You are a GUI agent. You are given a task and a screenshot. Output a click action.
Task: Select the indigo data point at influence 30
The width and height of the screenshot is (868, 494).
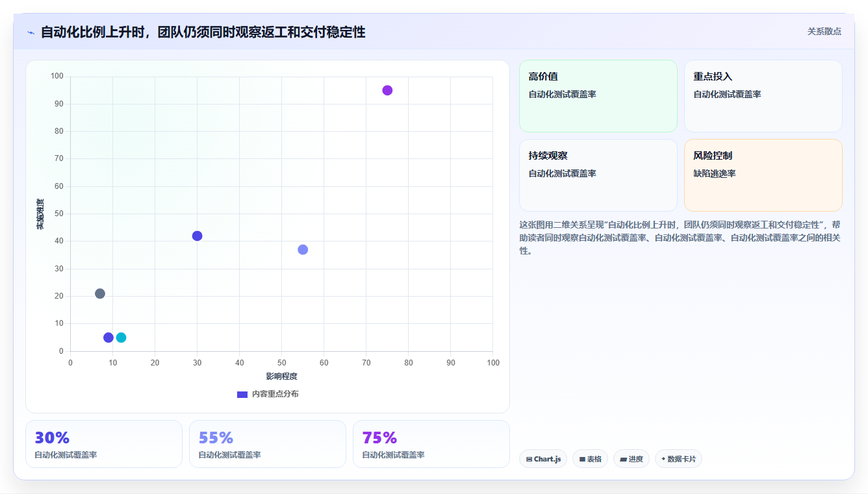(x=198, y=236)
